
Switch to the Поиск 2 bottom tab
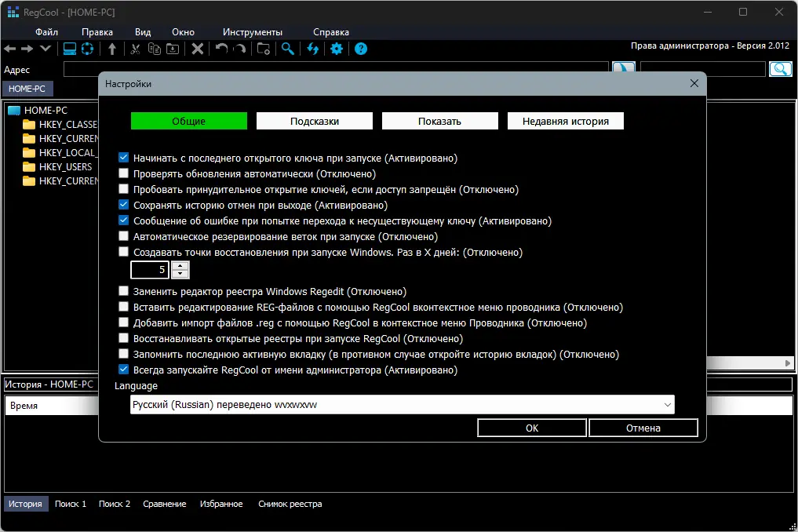[x=115, y=504]
